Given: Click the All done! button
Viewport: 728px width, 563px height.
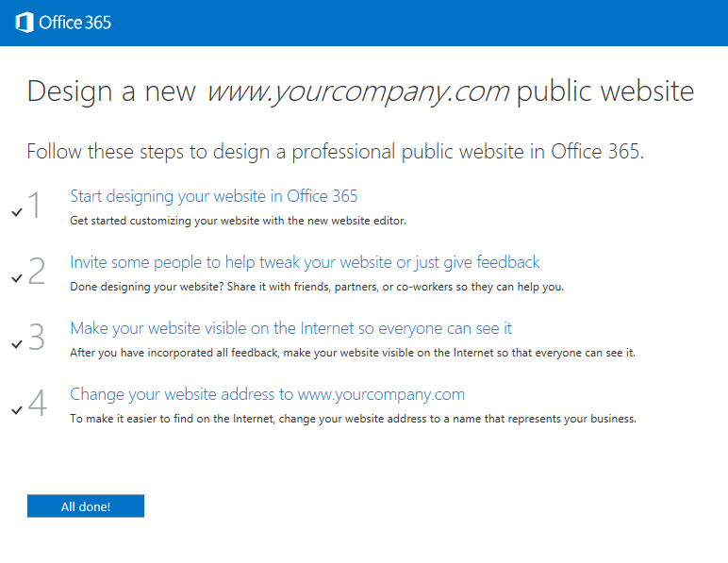Looking at the screenshot, I should (86, 505).
